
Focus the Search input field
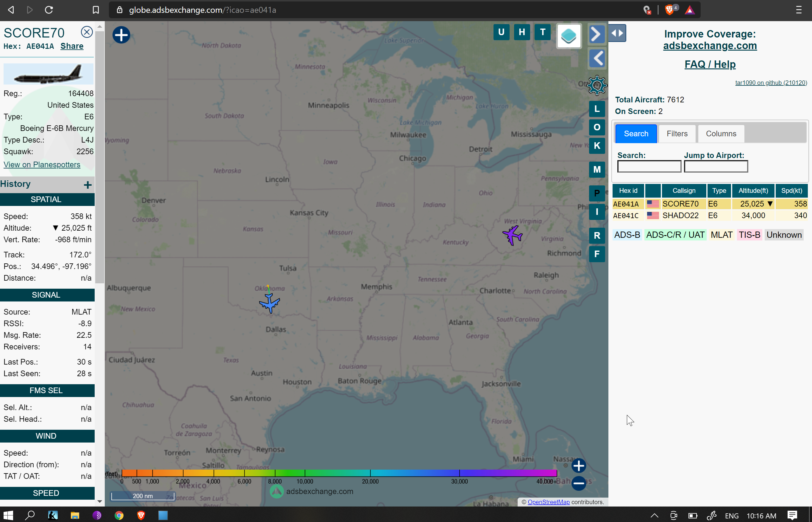click(x=649, y=166)
